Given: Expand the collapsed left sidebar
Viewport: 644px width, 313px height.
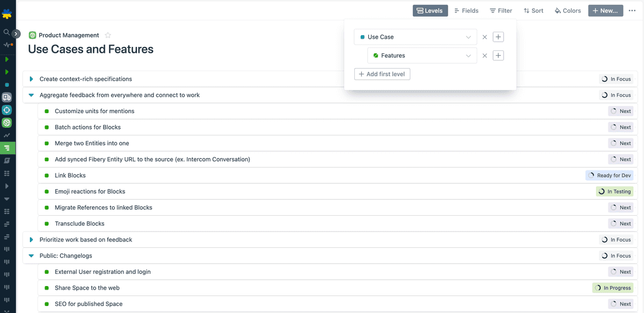Looking at the screenshot, I should click(x=16, y=34).
